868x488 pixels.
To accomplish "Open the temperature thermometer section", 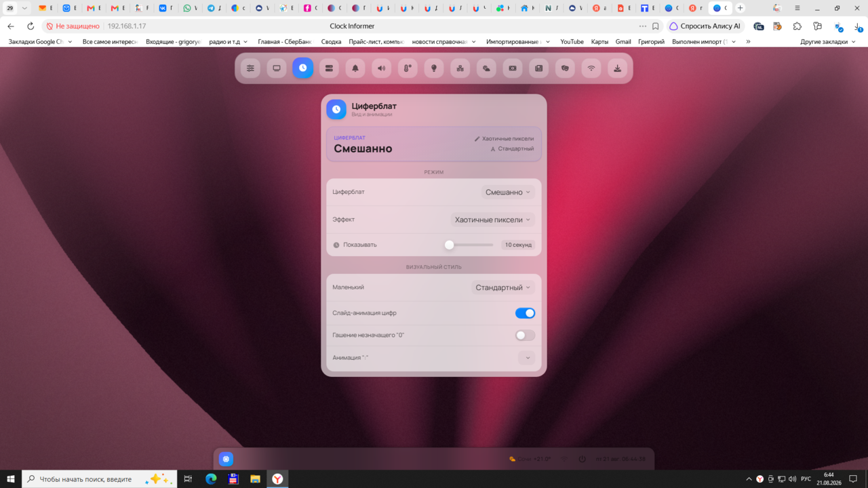I will (408, 68).
